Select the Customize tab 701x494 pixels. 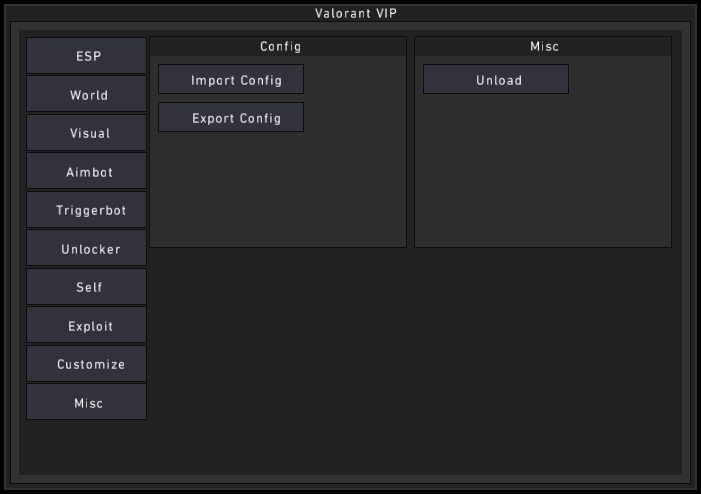point(87,364)
